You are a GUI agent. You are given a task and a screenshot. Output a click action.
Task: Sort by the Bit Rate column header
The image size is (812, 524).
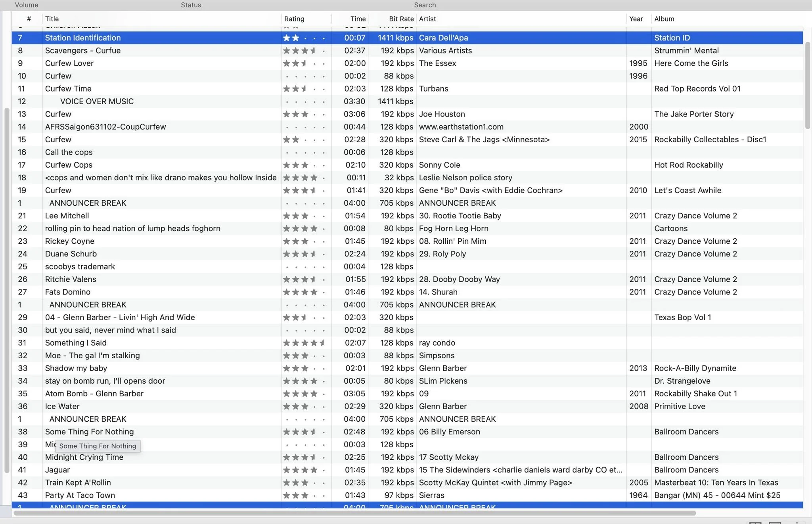point(401,19)
